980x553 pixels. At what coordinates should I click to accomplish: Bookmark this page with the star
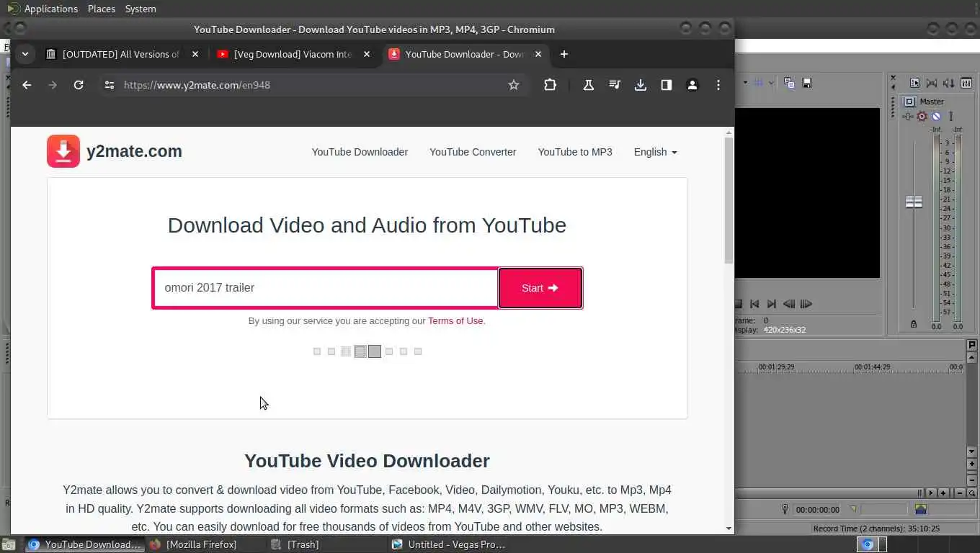tap(514, 85)
